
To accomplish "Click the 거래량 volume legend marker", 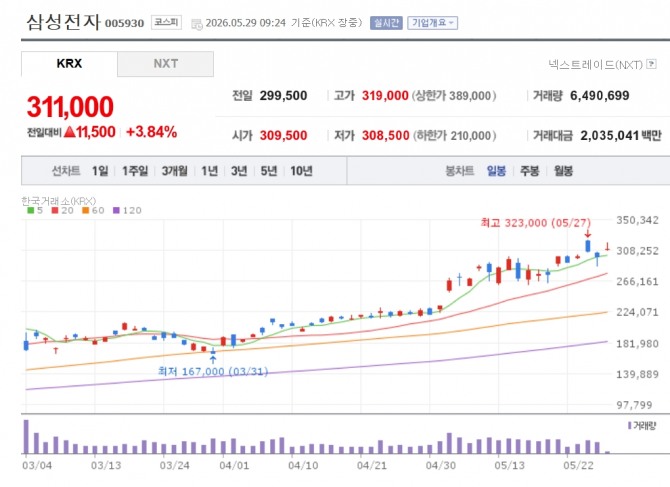I will click(629, 425).
